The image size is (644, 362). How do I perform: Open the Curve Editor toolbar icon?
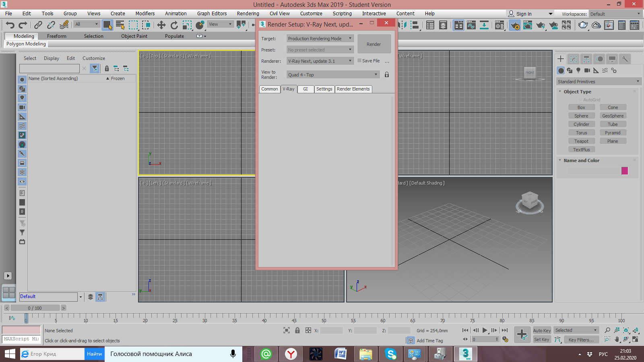(x=471, y=25)
